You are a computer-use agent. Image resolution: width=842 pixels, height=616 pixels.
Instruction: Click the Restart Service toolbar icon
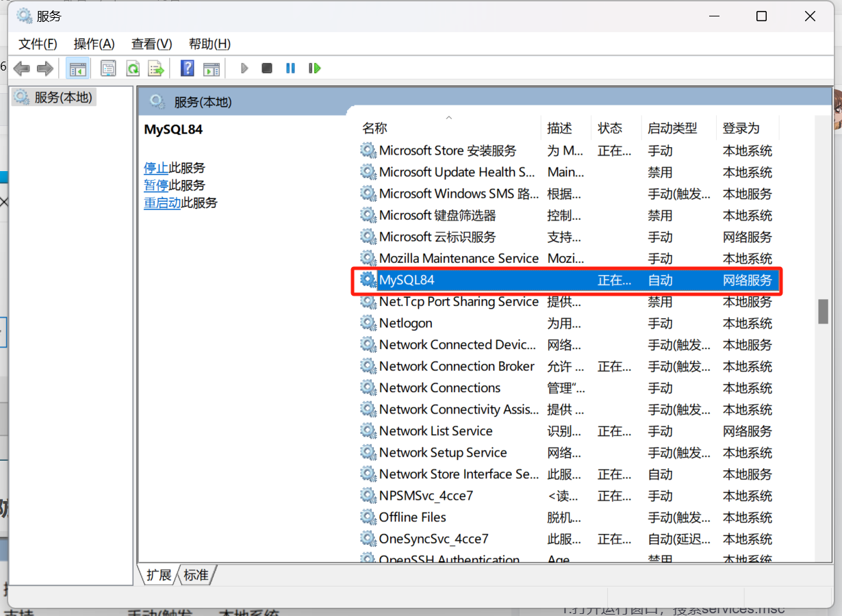click(x=314, y=68)
